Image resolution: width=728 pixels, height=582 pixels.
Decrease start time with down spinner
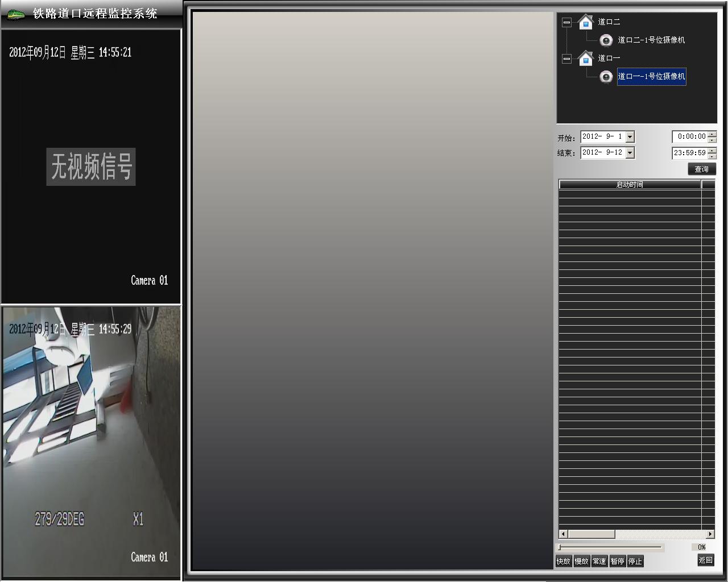click(712, 140)
